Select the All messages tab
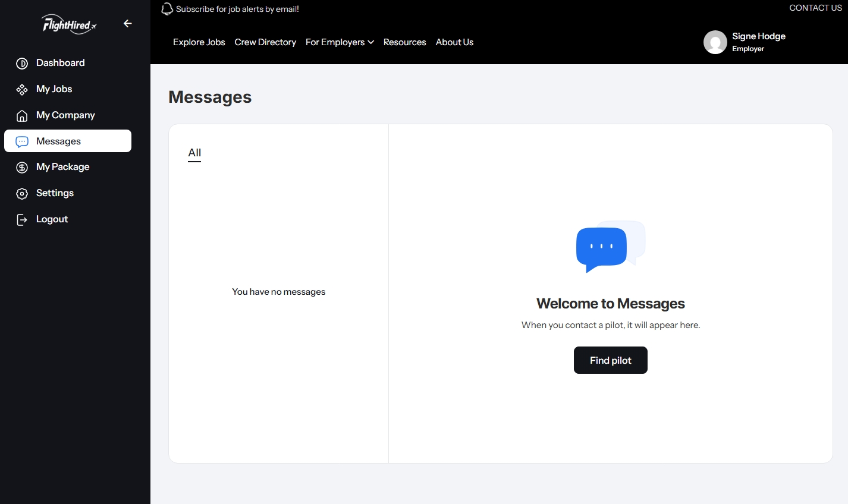The height and width of the screenshot is (504, 848). click(x=194, y=153)
